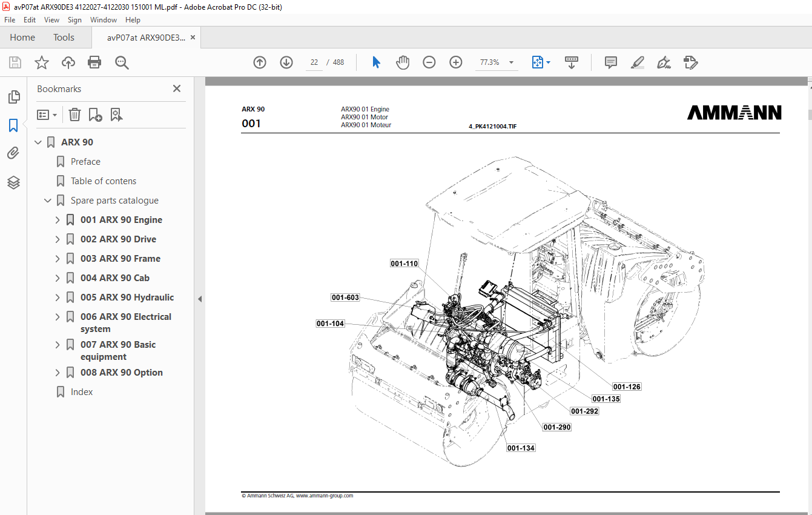Delete selected bookmark with trash icon
This screenshot has height=515, width=812.
74,115
